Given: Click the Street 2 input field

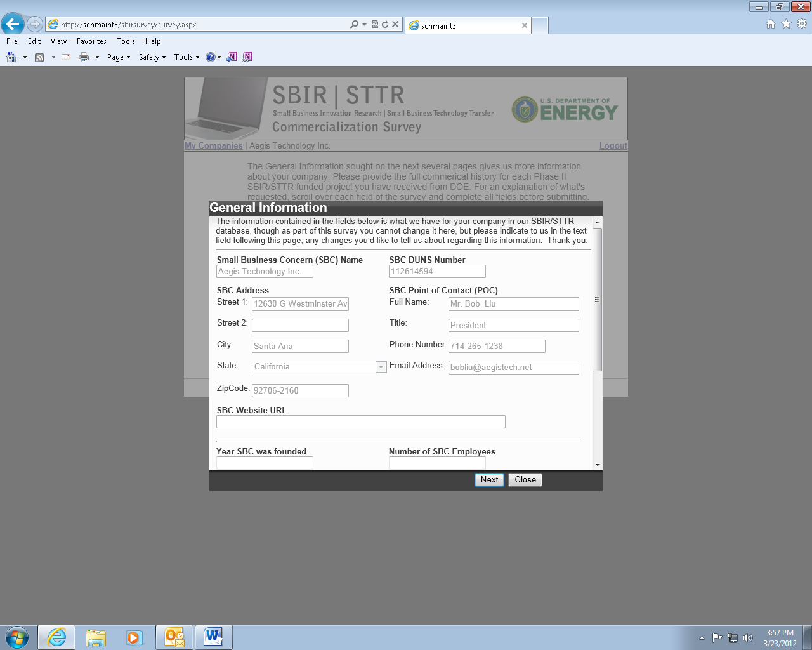Looking at the screenshot, I should [x=300, y=325].
